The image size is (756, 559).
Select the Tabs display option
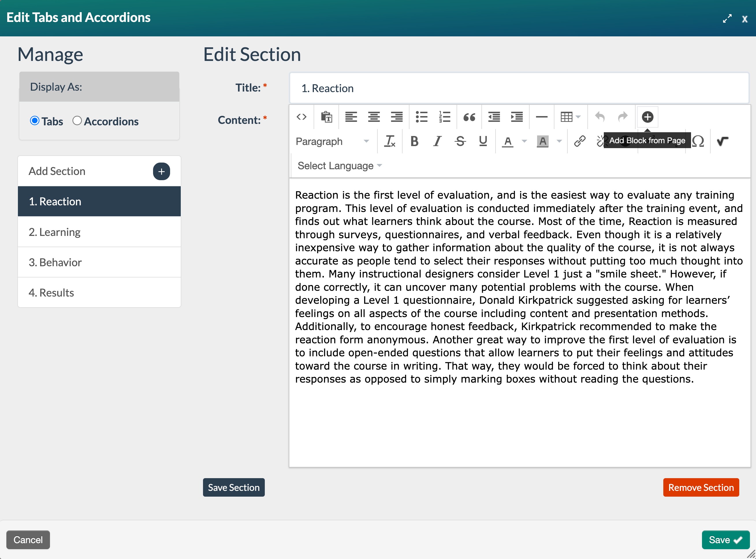point(35,120)
